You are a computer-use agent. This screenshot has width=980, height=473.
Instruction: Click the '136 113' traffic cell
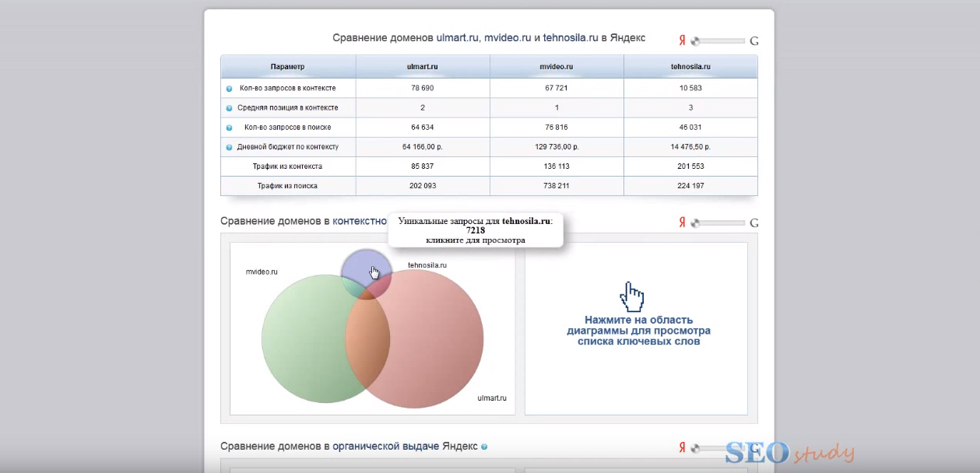557,166
